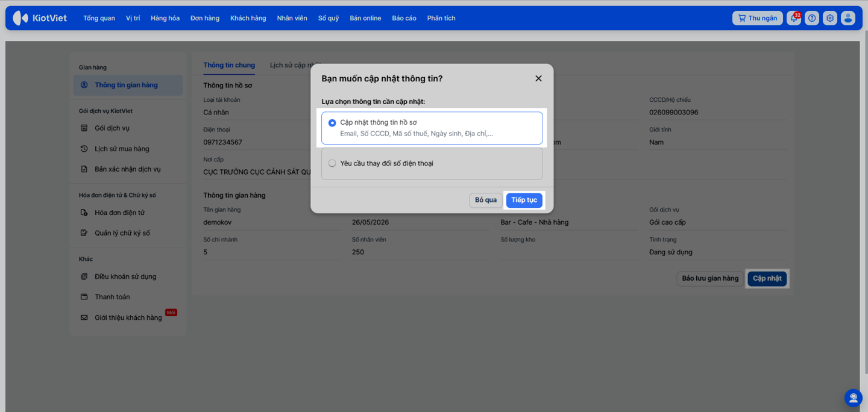Close the update information dialog

pyautogui.click(x=538, y=78)
